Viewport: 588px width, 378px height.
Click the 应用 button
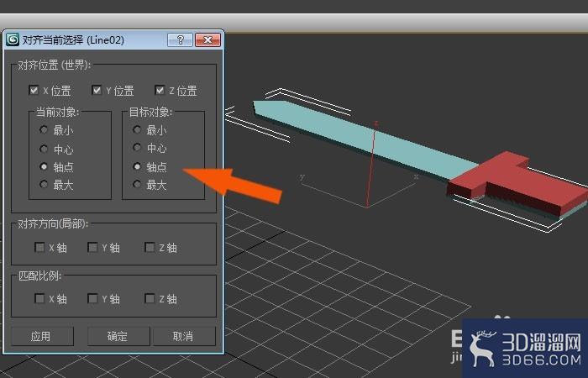(x=42, y=336)
